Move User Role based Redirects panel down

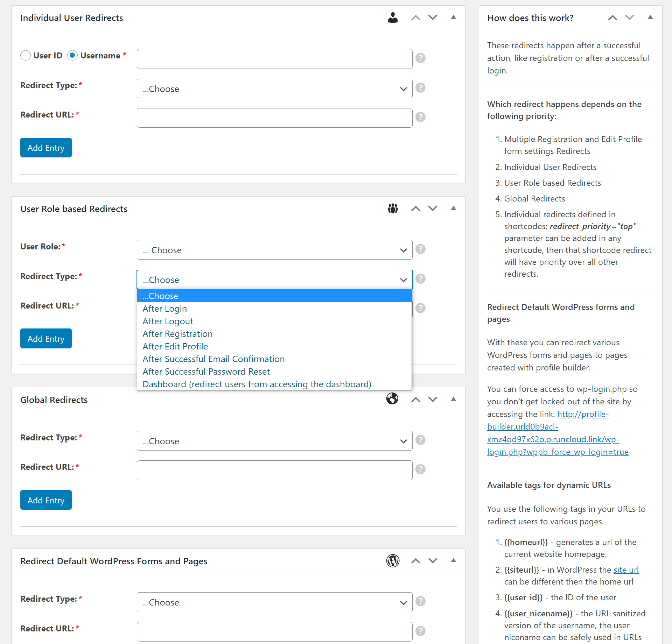pos(433,208)
